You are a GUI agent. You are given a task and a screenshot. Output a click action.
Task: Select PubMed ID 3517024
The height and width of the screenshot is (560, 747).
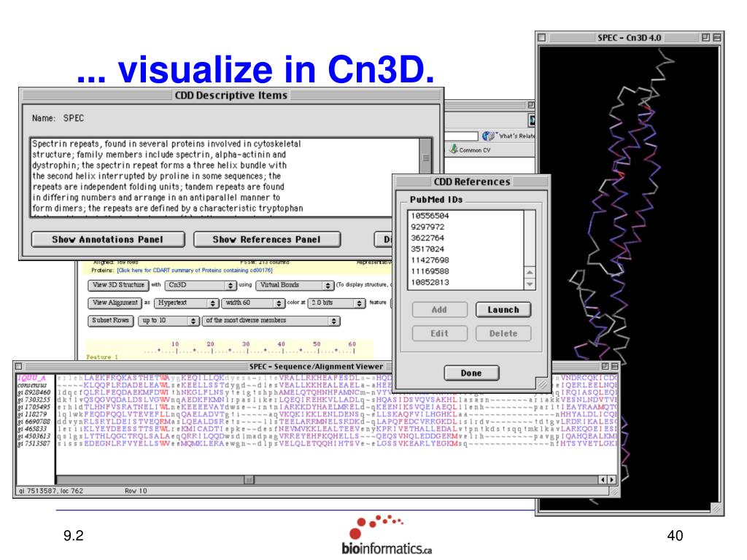pos(427,249)
